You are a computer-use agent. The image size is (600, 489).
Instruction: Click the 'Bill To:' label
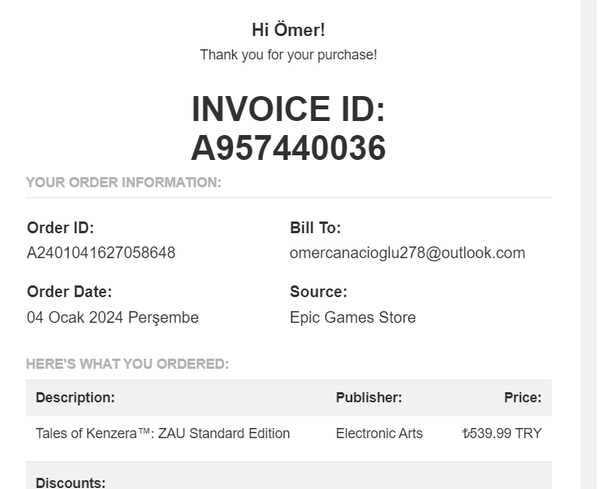point(315,228)
